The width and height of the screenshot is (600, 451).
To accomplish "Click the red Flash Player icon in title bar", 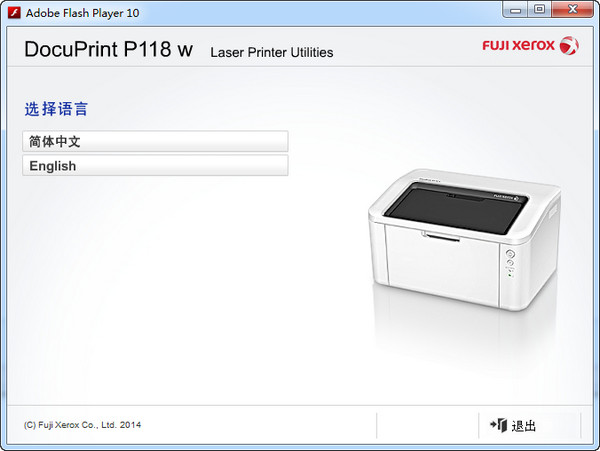I will (x=14, y=13).
